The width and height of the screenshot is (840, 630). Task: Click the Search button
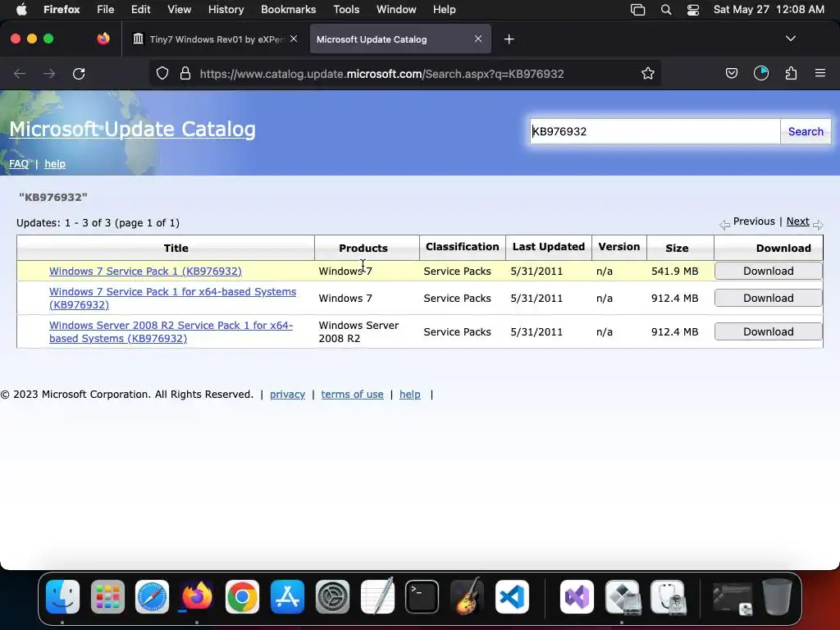tap(806, 131)
